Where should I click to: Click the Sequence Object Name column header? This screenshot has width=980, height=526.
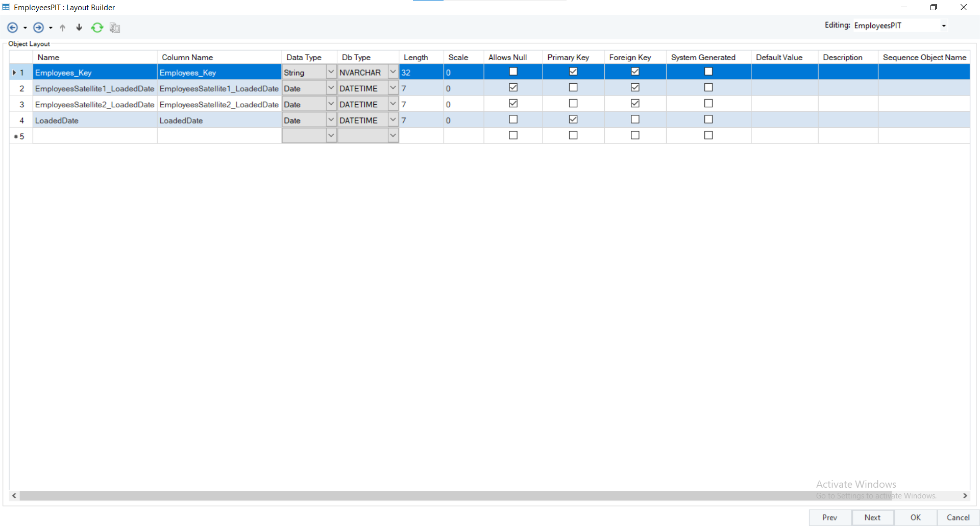click(x=924, y=57)
